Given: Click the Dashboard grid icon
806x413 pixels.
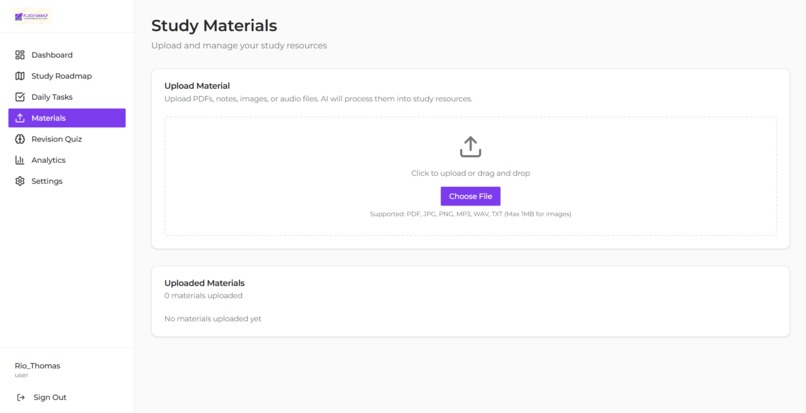Looking at the screenshot, I should [20, 55].
